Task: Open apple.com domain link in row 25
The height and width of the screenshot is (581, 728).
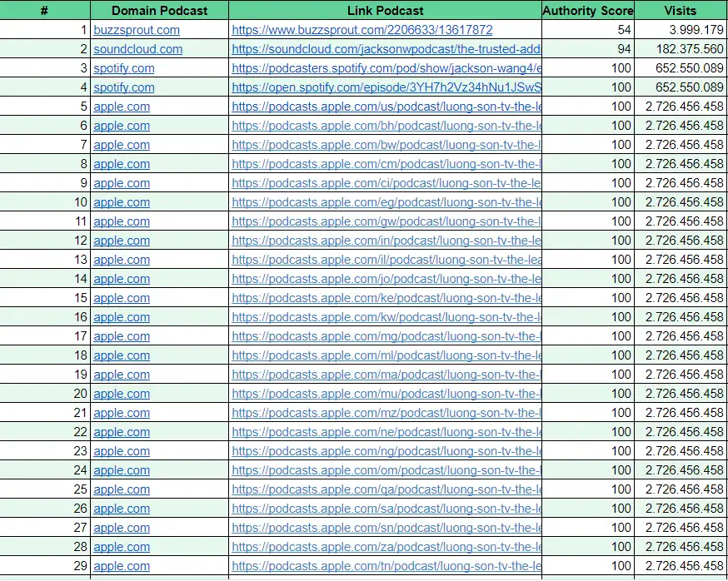Action: 122,489
